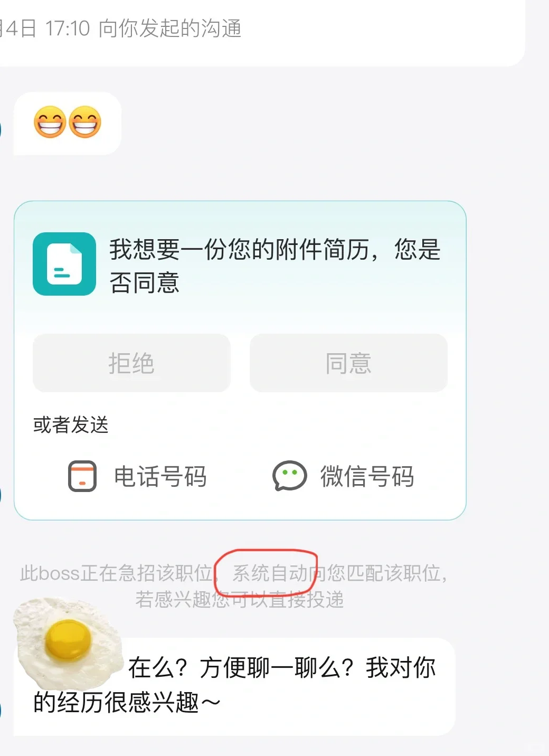Tap the second grinning emoji

tap(85, 122)
